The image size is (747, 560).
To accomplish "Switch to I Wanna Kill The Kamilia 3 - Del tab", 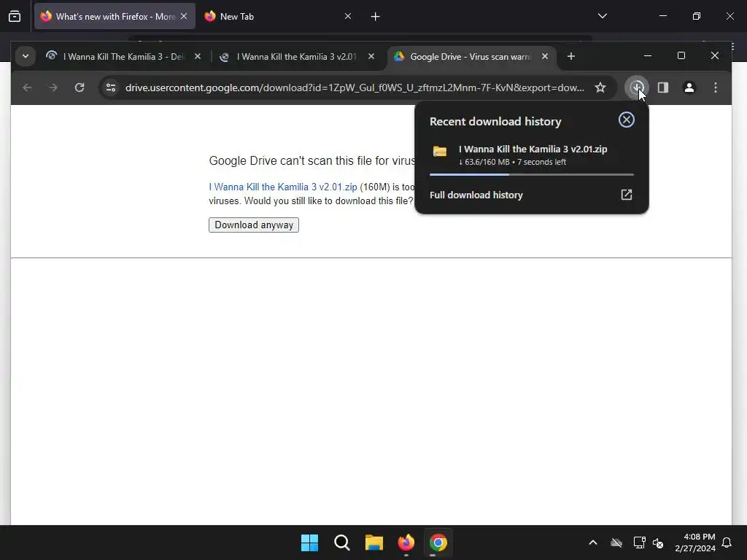I will pos(123,57).
